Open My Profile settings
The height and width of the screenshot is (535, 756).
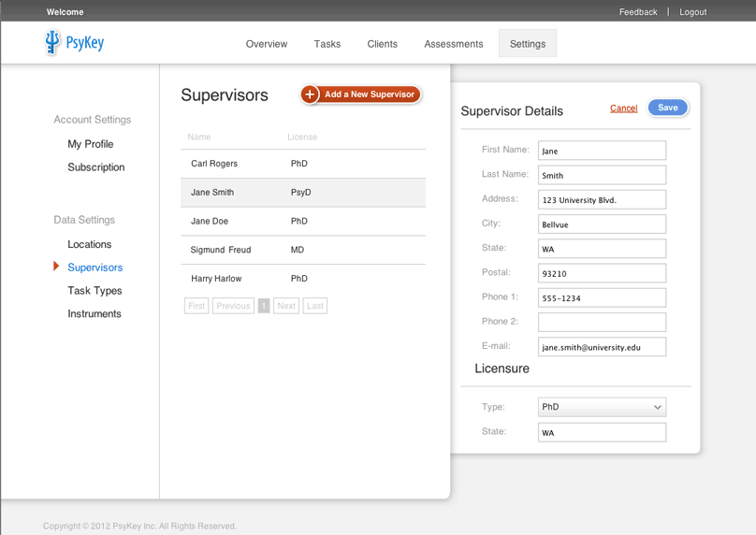[91, 144]
